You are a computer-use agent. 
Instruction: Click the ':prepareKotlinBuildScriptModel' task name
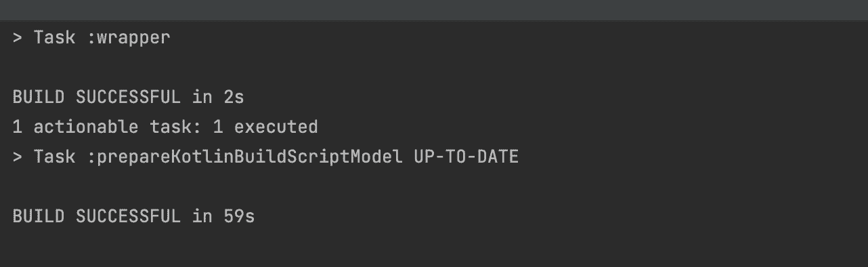coord(244,157)
